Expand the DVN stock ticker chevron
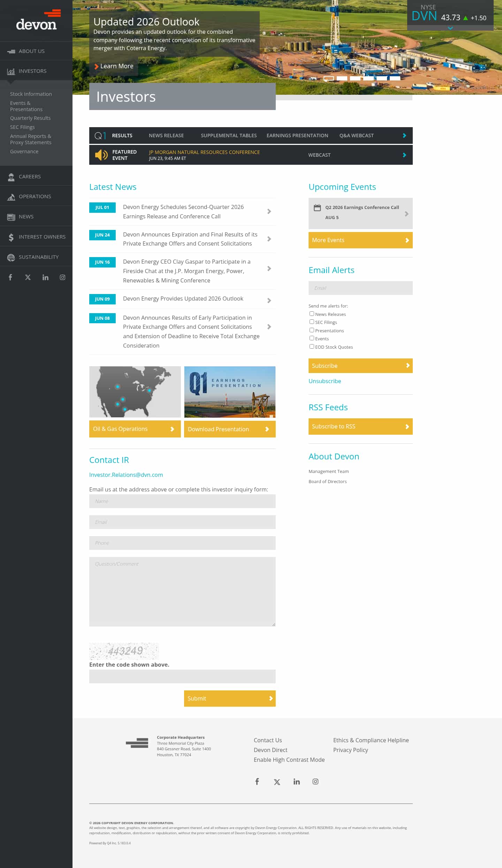 pos(450,28)
